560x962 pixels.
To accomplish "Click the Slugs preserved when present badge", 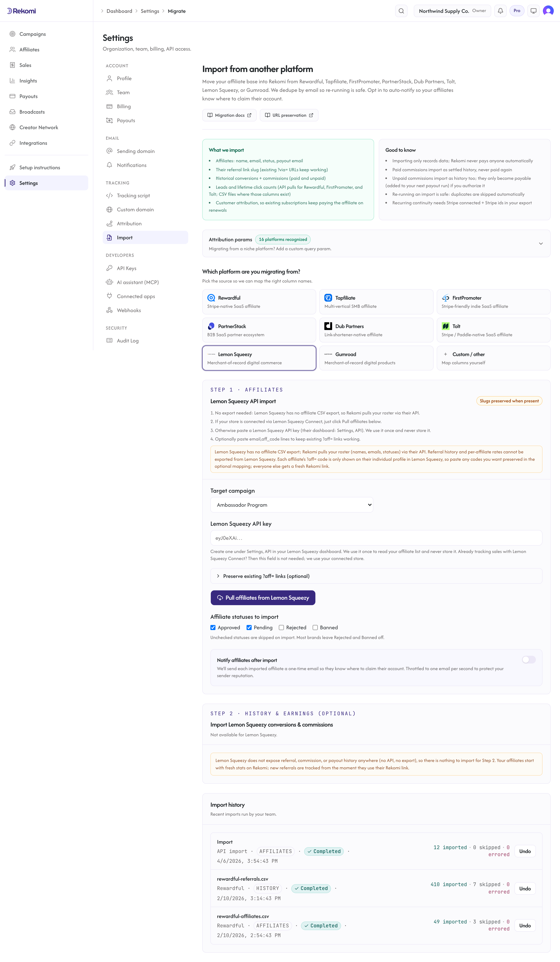I will [x=509, y=401].
